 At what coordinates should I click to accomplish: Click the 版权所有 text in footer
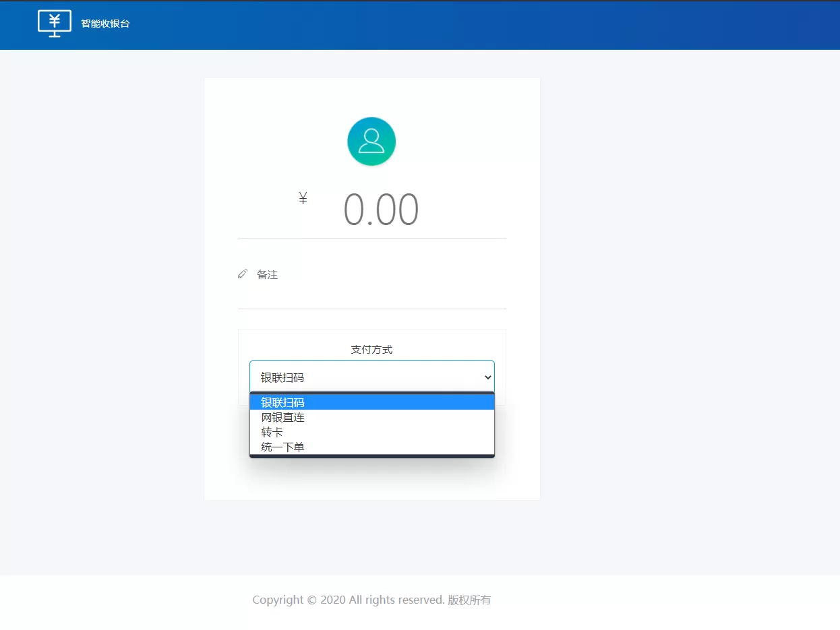click(469, 600)
